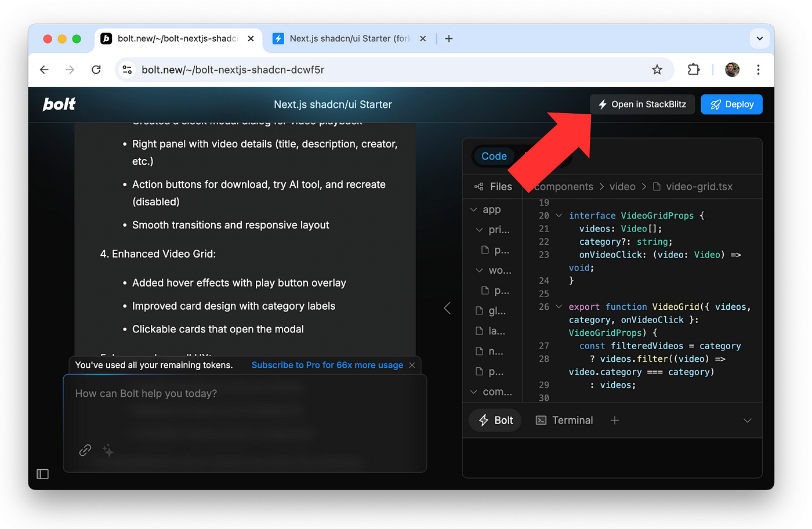Bookmark this page with star icon
The image size is (812, 529).
(657, 70)
